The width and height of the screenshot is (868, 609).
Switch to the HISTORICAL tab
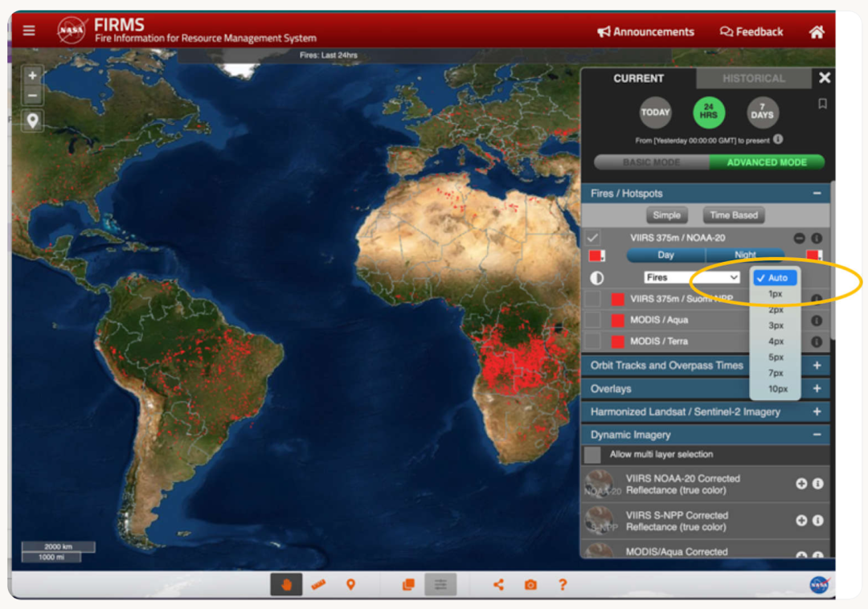753,79
